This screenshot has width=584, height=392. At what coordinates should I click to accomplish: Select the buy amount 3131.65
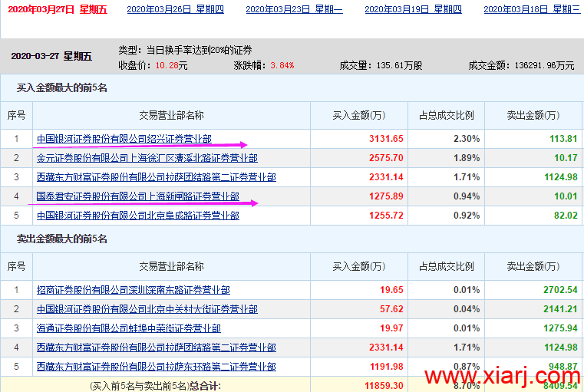tap(386, 139)
